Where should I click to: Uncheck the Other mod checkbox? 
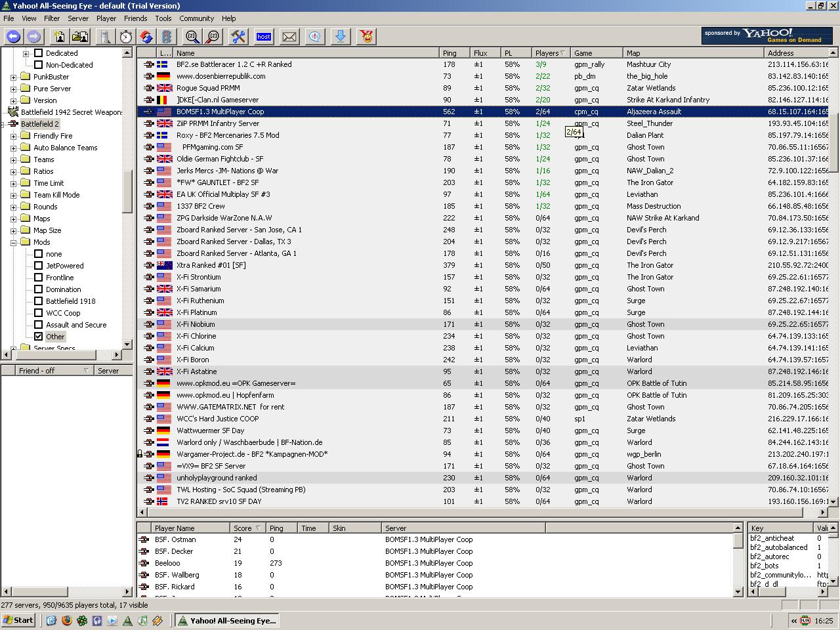point(38,337)
